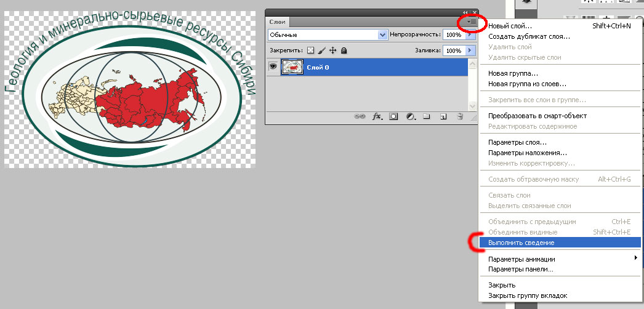Click the layers list scroll down arrow
The width and height of the screenshot is (644, 309).
coord(473,106)
